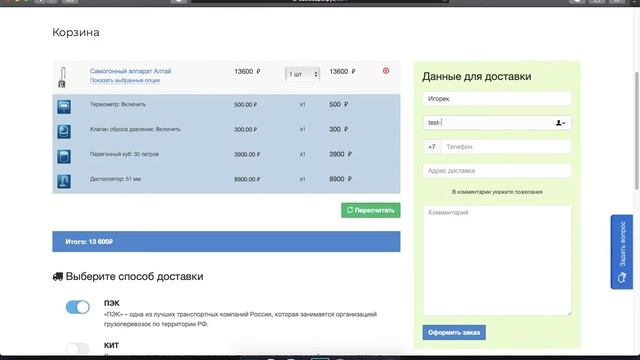The image size is (640, 360).
Task: Open the Задать вопрос side widget
Action: pos(622,252)
